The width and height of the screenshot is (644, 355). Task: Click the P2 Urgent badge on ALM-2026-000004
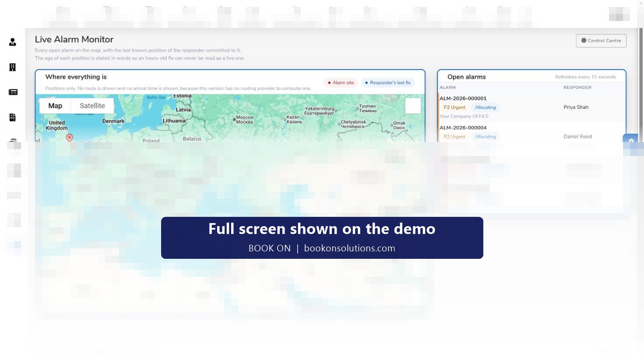click(x=454, y=137)
